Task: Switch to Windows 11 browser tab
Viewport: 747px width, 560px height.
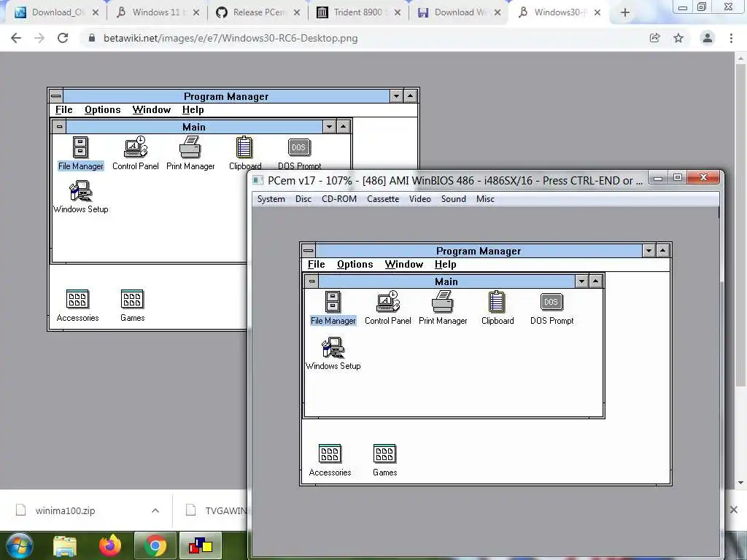Action: coord(158,12)
